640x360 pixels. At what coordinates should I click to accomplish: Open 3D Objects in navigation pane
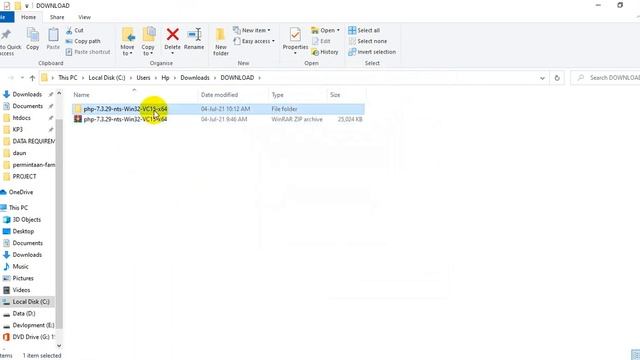click(27, 220)
